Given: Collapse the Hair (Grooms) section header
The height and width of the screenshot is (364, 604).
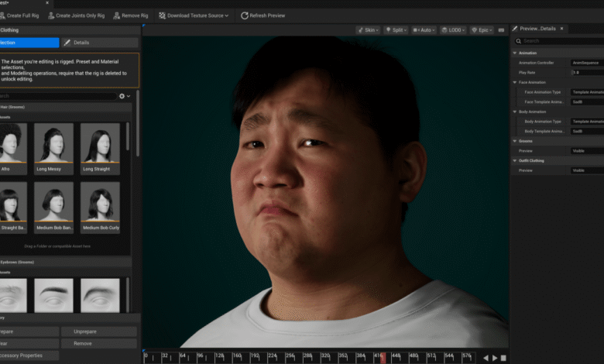Looking at the screenshot, I should 66,107.
